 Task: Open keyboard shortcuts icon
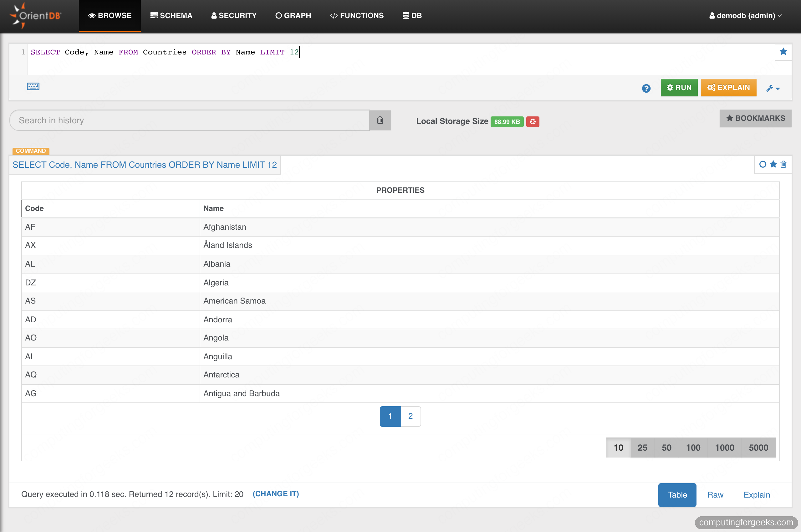33,86
